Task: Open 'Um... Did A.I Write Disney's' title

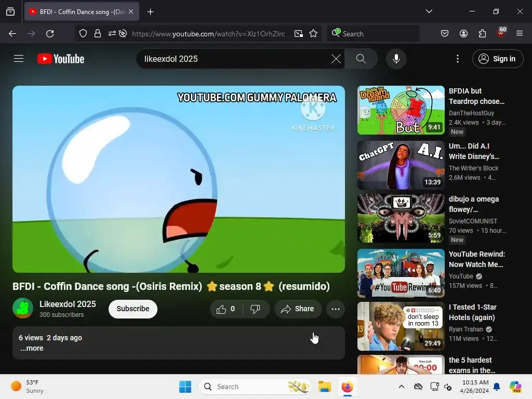Action: [x=474, y=151]
